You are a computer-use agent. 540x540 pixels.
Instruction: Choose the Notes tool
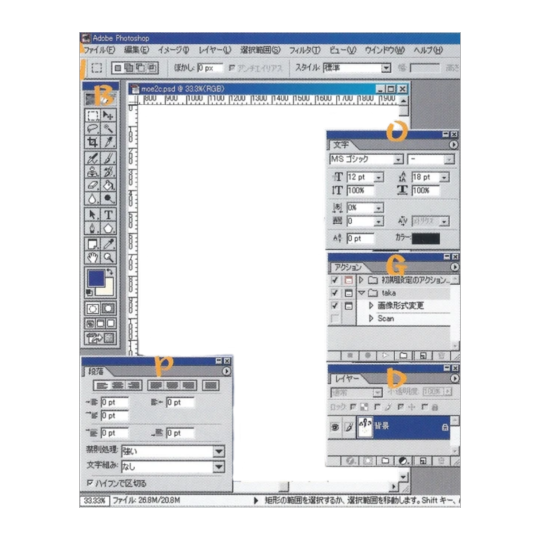(92, 244)
